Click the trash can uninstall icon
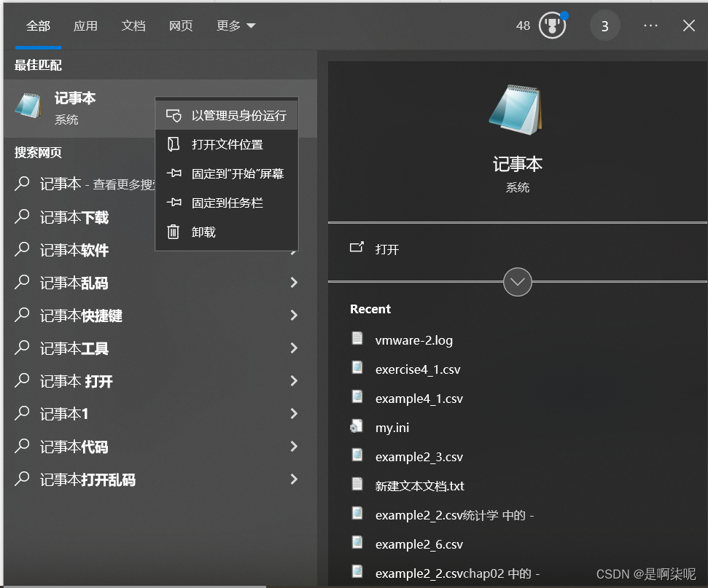708x588 pixels. (x=174, y=232)
